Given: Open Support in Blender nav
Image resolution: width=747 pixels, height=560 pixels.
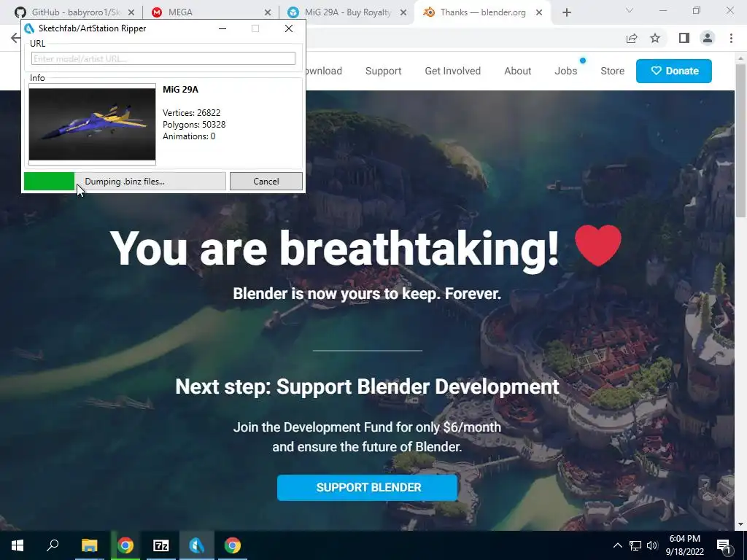Looking at the screenshot, I should point(383,71).
